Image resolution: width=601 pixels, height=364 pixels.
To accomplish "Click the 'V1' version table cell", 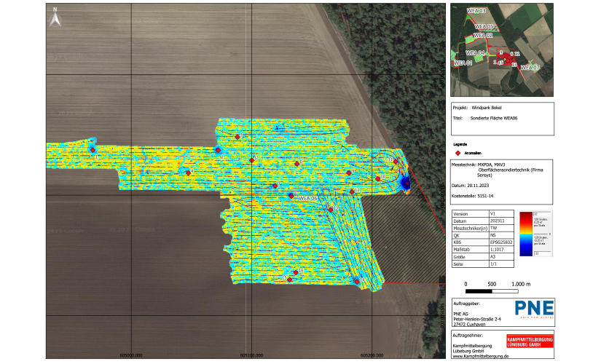I will coord(501,214).
